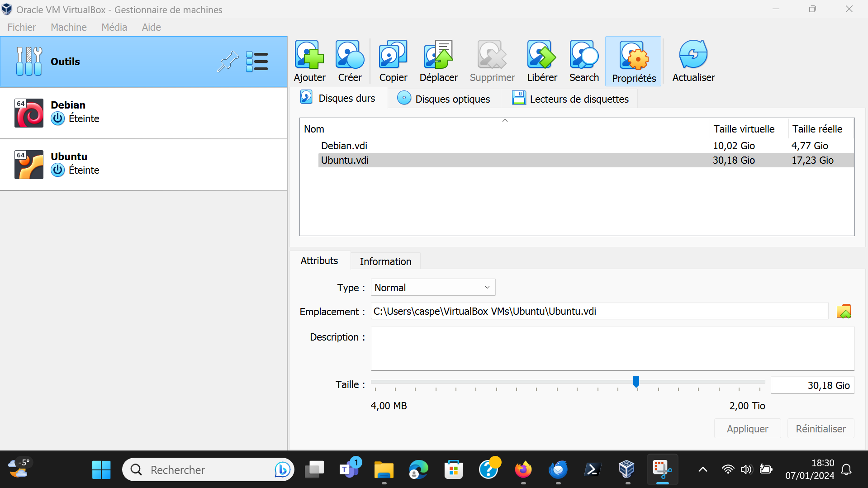Click the Ajouter disk toolbar icon
This screenshot has width=868, height=488.
tap(309, 61)
